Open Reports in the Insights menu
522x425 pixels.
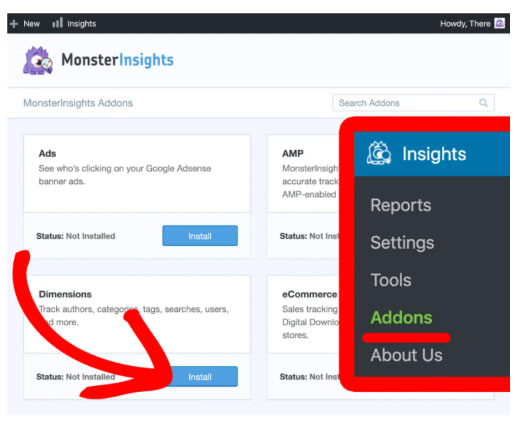(x=401, y=205)
